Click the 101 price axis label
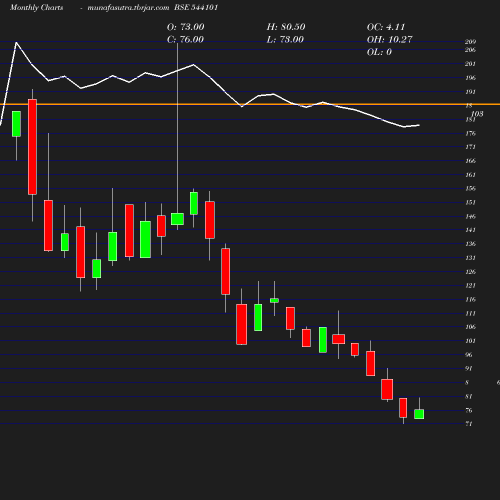Image resolution: width=500 pixels, height=500 pixels. coord(470,341)
